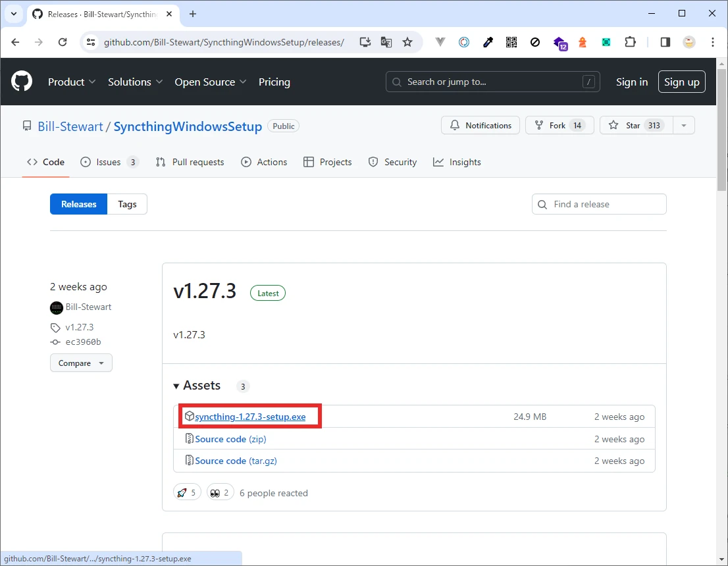The height and width of the screenshot is (566, 728).
Task: Switch to Tags view
Action: [x=127, y=204]
